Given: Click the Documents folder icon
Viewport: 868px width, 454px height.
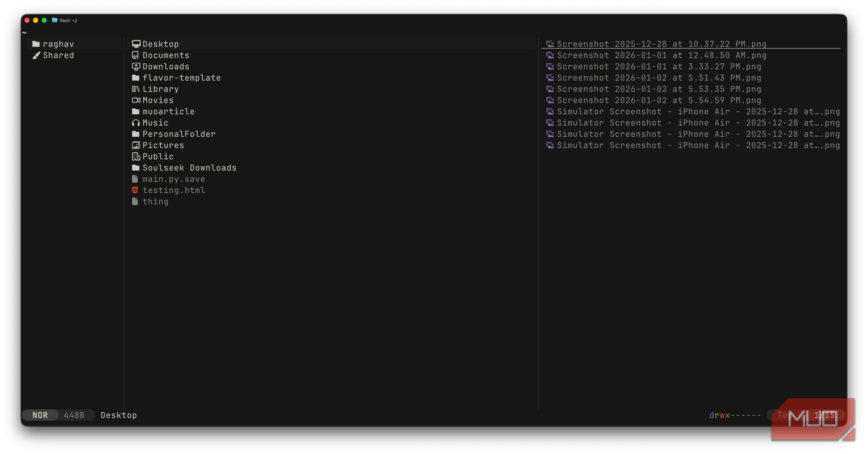Looking at the screenshot, I should (x=135, y=55).
